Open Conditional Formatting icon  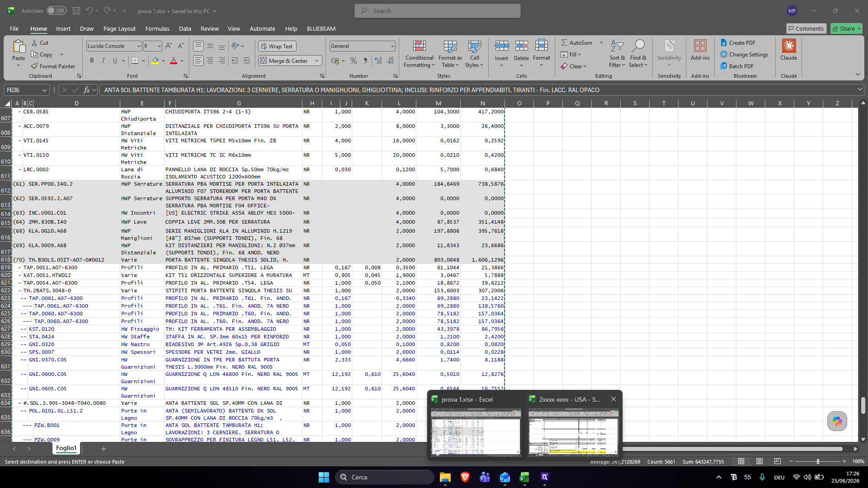tap(419, 46)
